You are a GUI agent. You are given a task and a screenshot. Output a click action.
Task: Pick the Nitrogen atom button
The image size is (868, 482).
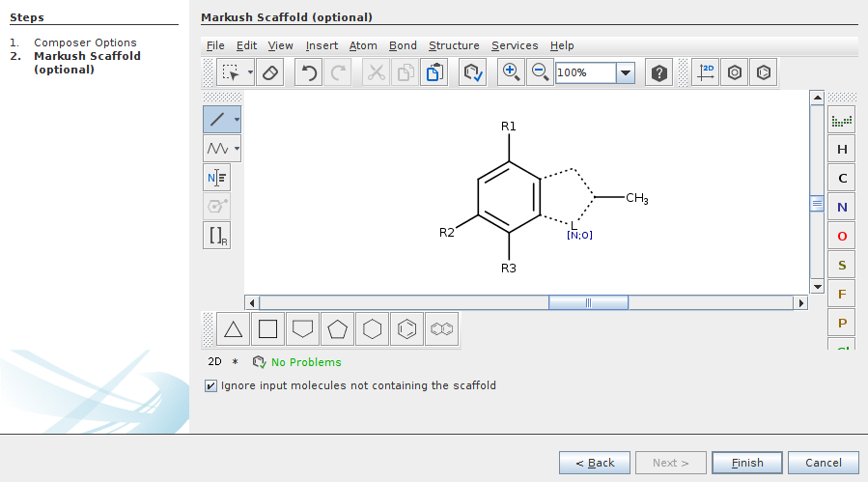[842, 208]
